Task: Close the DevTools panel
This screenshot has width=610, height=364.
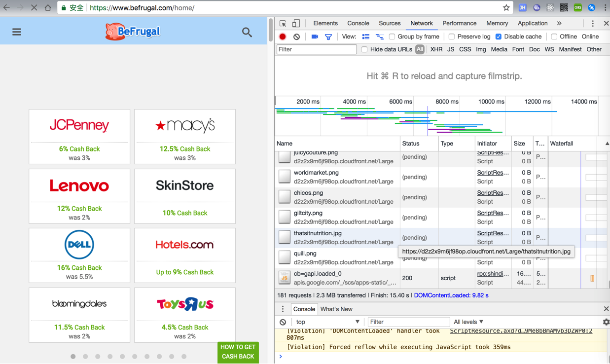Action: pyautogui.click(x=606, y=23)
